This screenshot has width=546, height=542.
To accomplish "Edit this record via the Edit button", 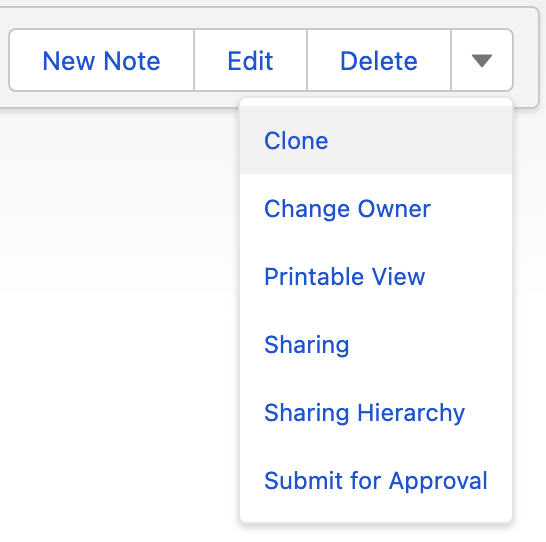I will [x=250, y=60].
